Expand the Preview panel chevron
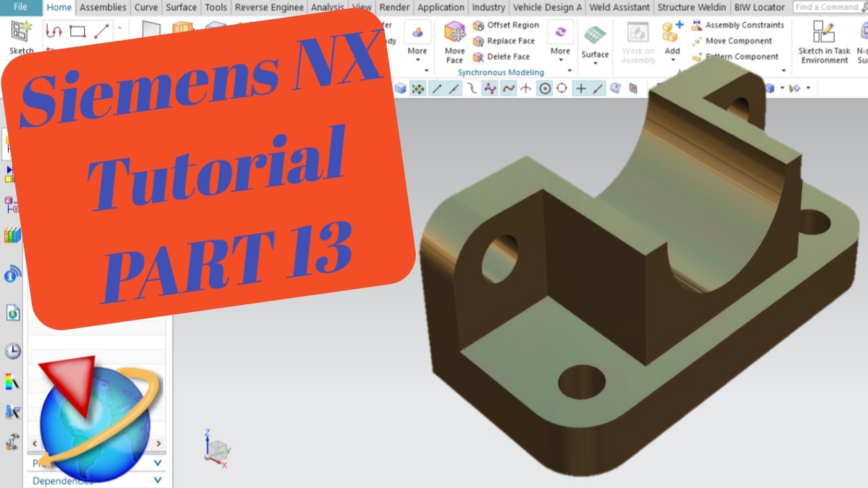 (158, 463)
